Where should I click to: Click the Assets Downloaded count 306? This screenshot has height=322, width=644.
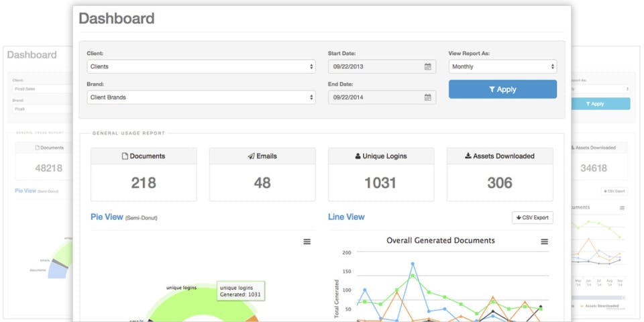(x=500, y=183)
